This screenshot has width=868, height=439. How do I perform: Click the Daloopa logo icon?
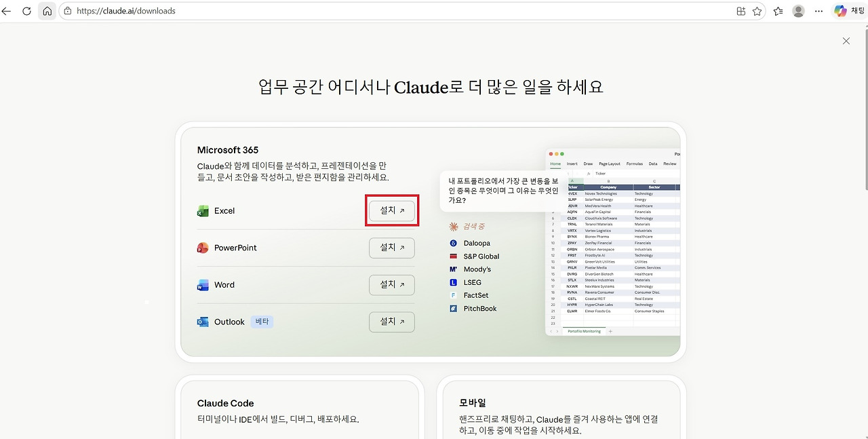click(454, 243)
